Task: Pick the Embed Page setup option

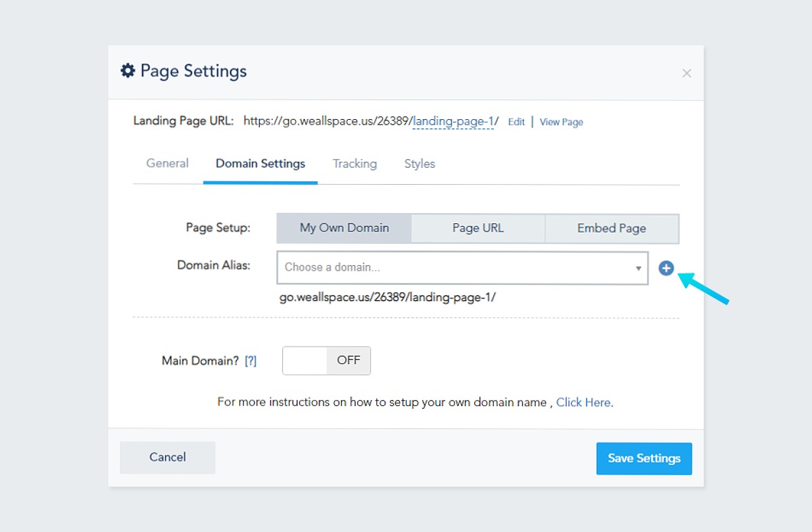Action: point(611,229)
